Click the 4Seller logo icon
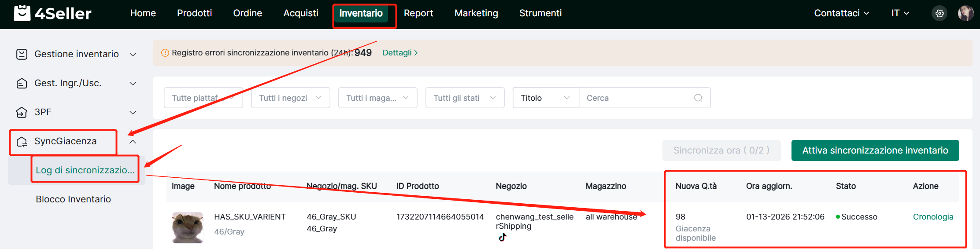 pyautogui.click(x=22, y=13)
